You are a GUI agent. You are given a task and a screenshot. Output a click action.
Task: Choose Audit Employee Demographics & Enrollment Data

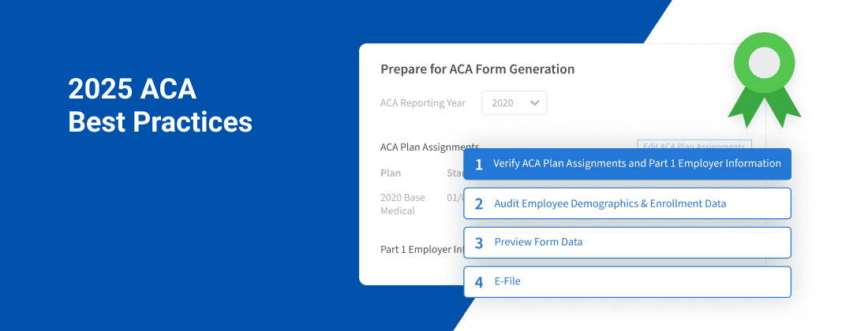pos(610,203)
